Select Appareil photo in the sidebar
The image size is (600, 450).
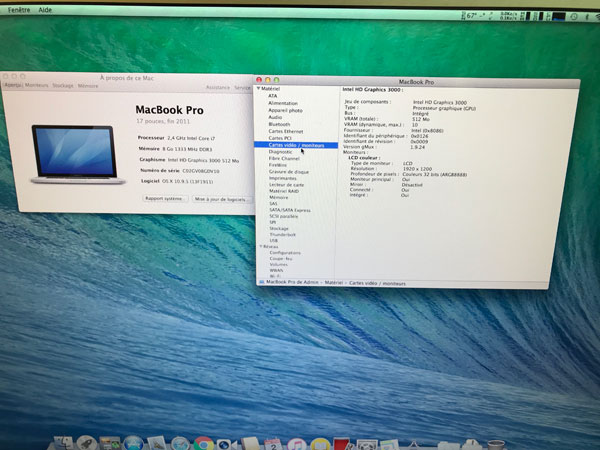point(285,110)
